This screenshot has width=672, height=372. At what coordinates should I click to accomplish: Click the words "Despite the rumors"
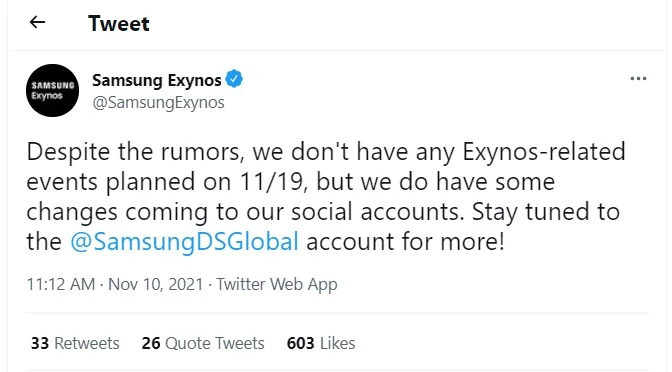click(x=135, y=152)
